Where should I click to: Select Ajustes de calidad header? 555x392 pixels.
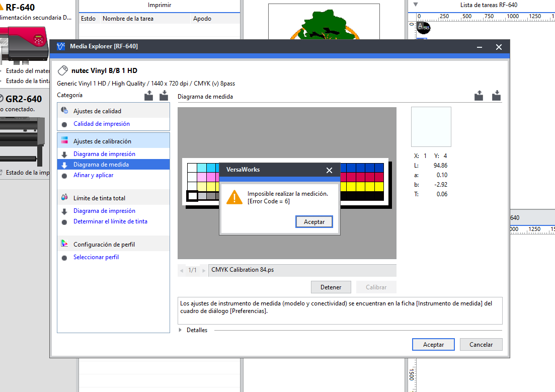click(113, 111)
